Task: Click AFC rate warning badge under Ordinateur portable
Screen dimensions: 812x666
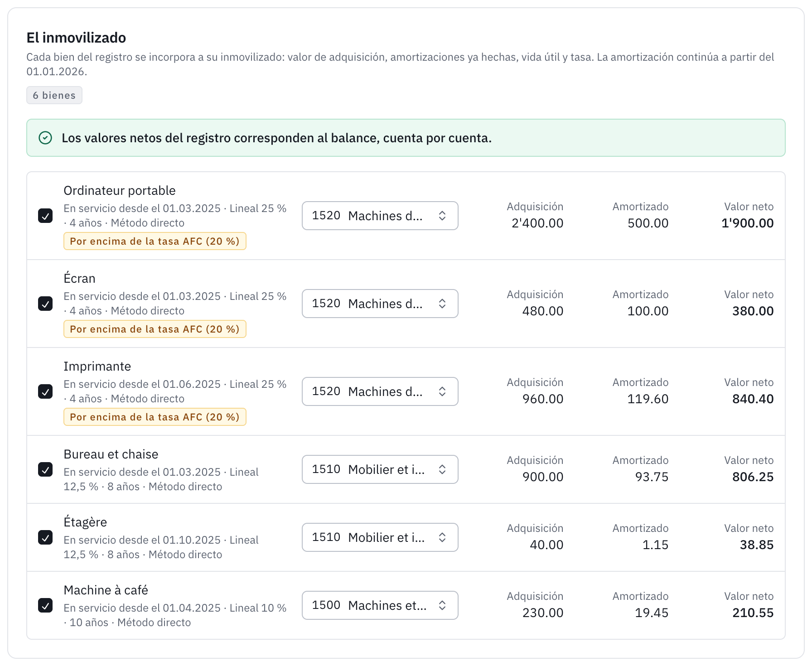Action: (155, 241)
